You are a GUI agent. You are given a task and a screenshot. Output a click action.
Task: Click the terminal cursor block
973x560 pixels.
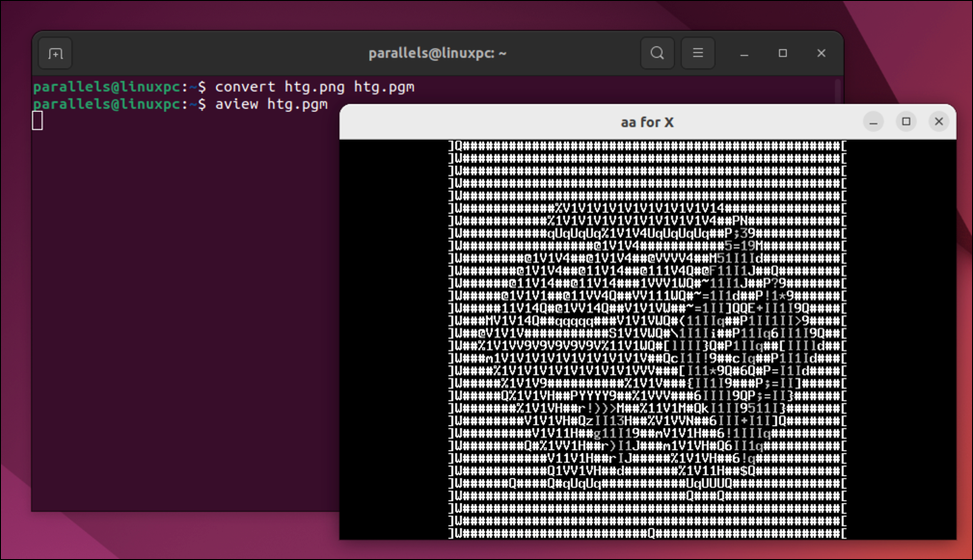click(38, 120)
